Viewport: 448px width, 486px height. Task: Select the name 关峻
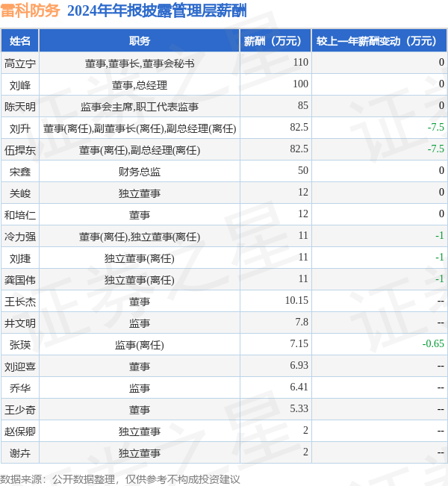[20, 193]
